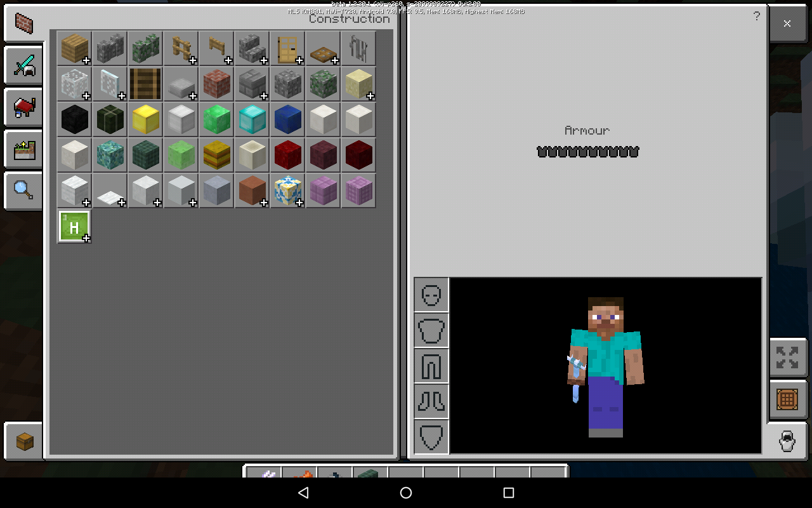Pick the diamond block
The height and width of the screenshot is (508, 812).
[252, 119]
